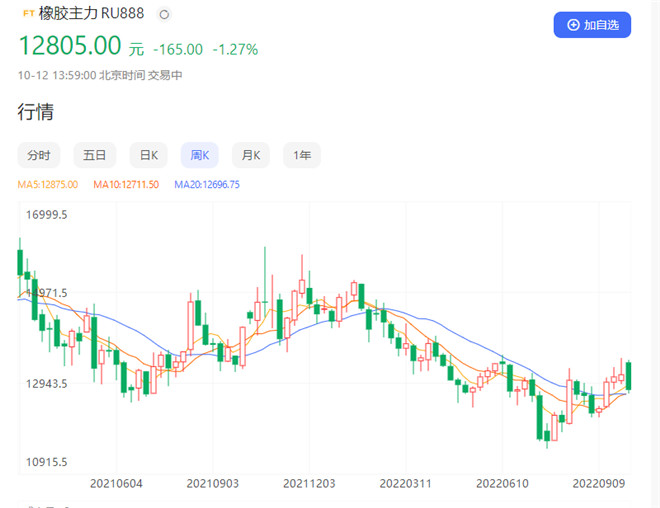
Task: Click the 行情 section heading
Action: (x=36, y=112)
